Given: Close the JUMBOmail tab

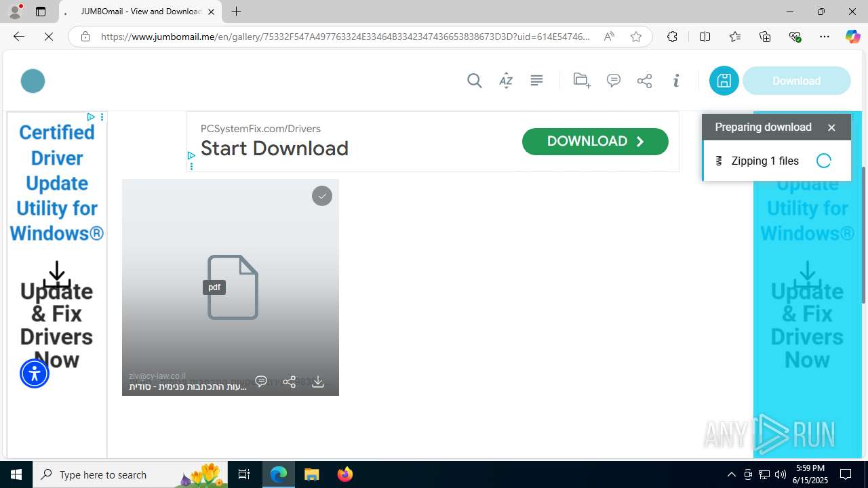Looking at the screenshot, I should coord(211,12).
